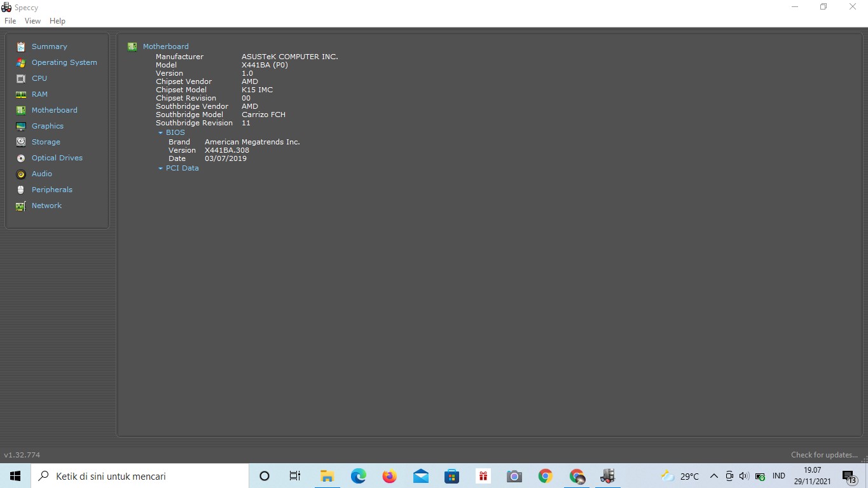Open the Graphics section label
The image size is (868, 488).
[x=48, y=126]
